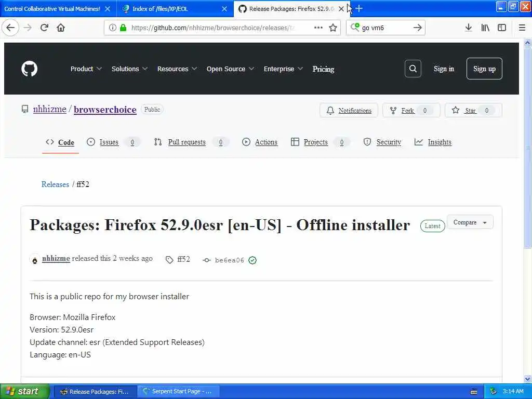The height and width of the screenshot is (399, 532).
Task: Open the Pull requests tab
Action: (191, 142)
